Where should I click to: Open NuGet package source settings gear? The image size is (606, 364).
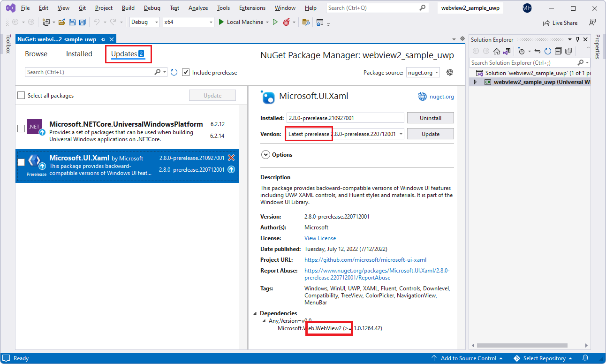pos(449,72)
